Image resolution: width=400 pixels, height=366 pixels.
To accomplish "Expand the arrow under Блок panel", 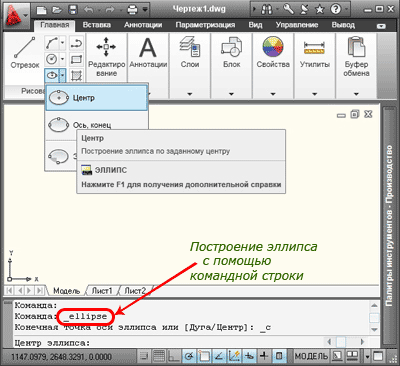I will tap(231, 94).
